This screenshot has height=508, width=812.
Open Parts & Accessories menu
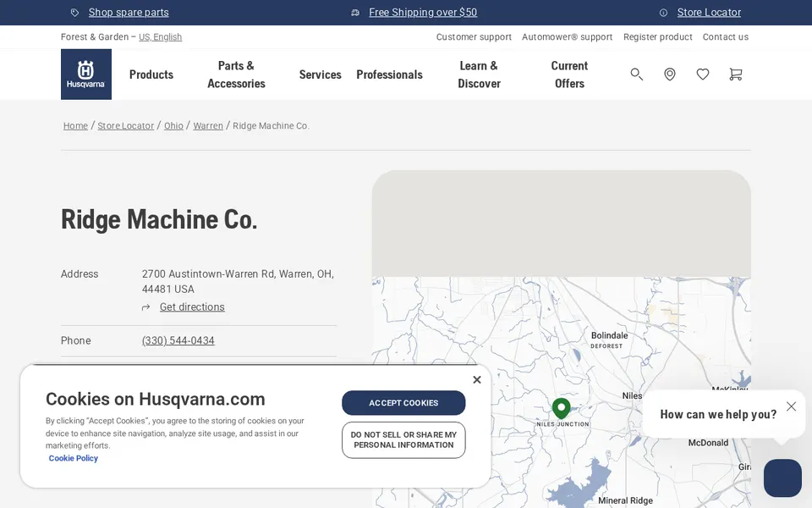click(236, 75)
